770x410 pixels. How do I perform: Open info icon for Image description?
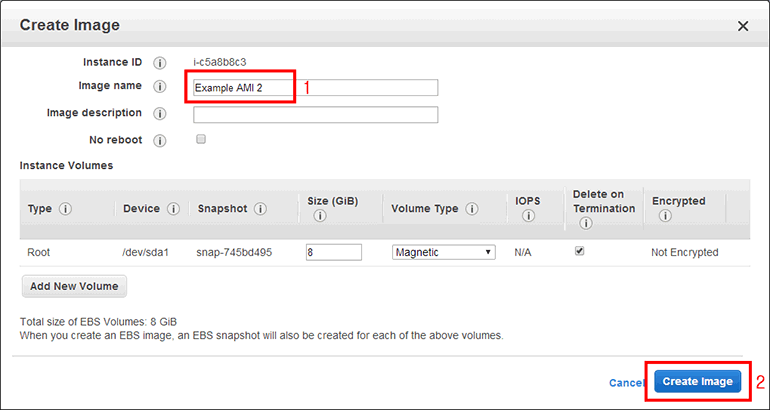160,114
